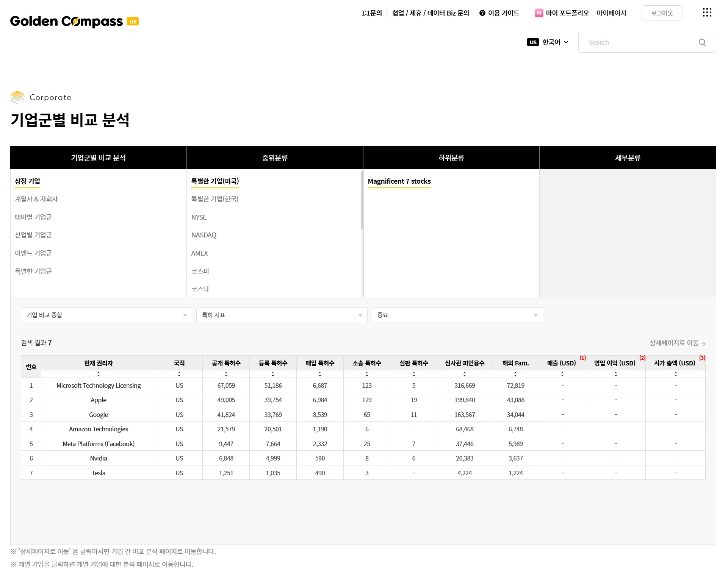Sort by 등록 특허수 column arrows
This screenshot has width=728, height=576.
pos(273,374)
